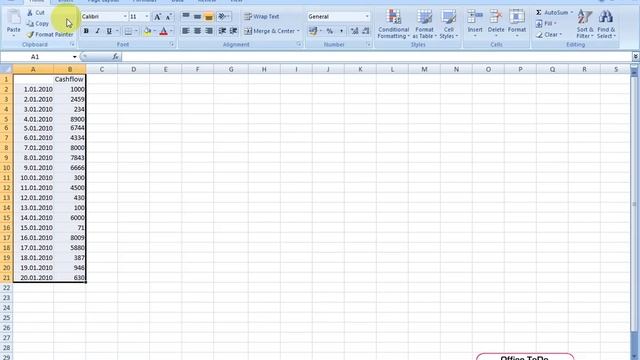Open the Name Box dropdown arrow
Image resolution: width=640 pixels, height=360 pixels.
(74, 57)
